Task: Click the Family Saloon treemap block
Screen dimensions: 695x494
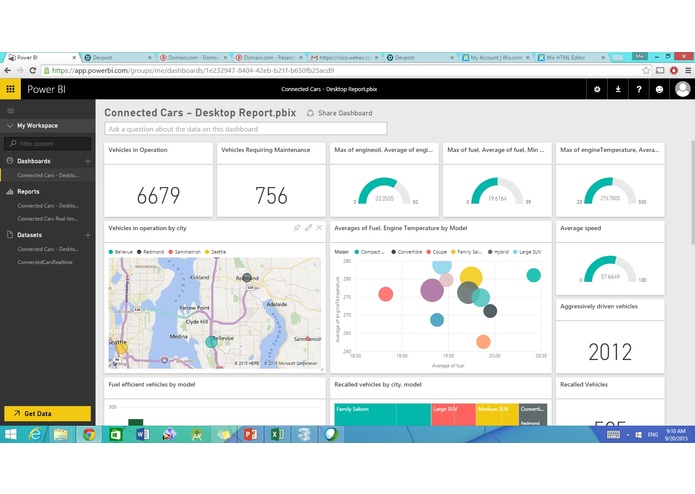Action: [x=383, y=414]
